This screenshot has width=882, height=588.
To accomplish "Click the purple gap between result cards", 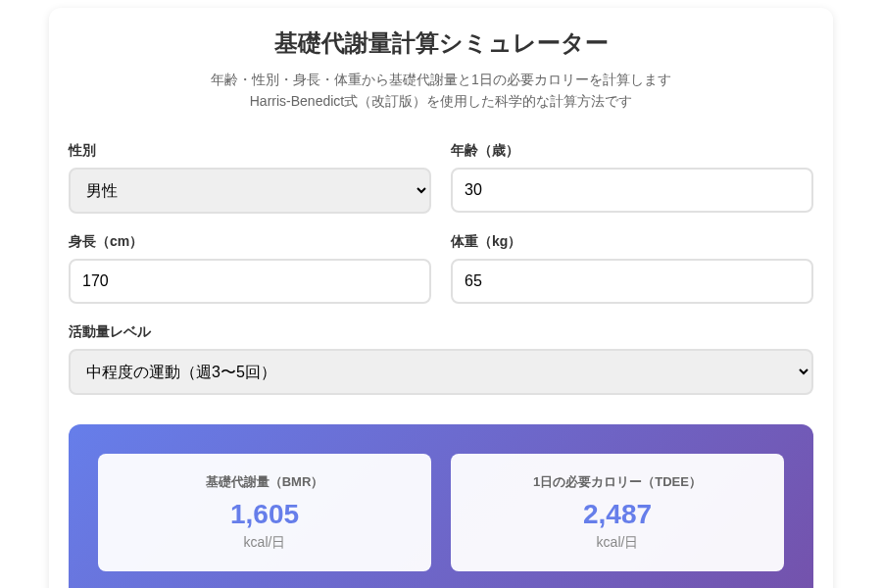I will 441,513.
